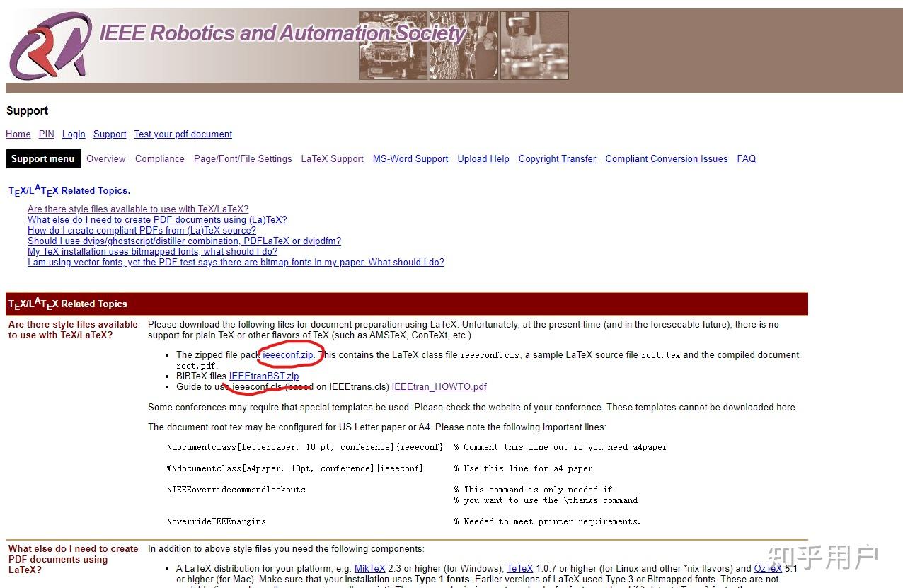Open Test your pdf document link
This screenshot has width=903, height=588.
click(183, 134)
